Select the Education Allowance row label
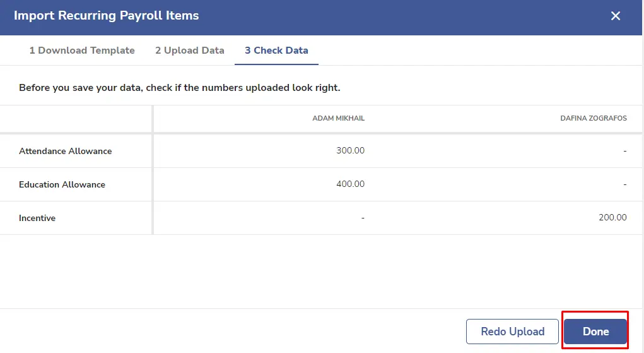This screenshot has height=353, width=644. (62, 184)
